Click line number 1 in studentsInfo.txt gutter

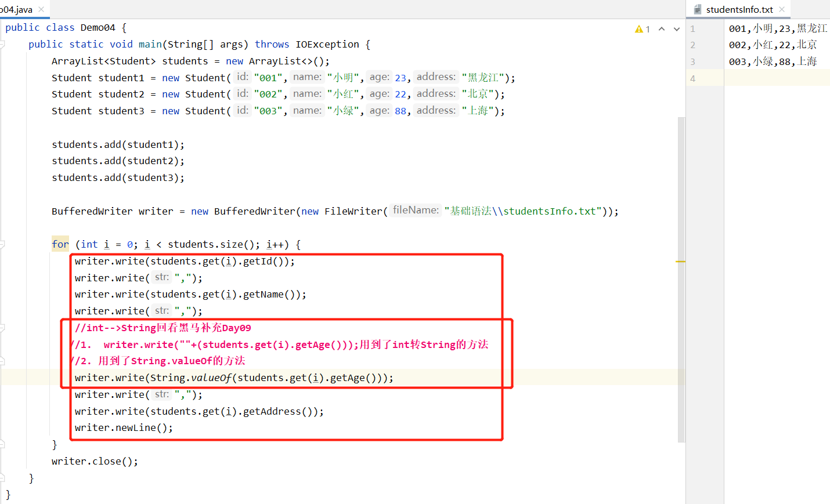coord(692,28)
